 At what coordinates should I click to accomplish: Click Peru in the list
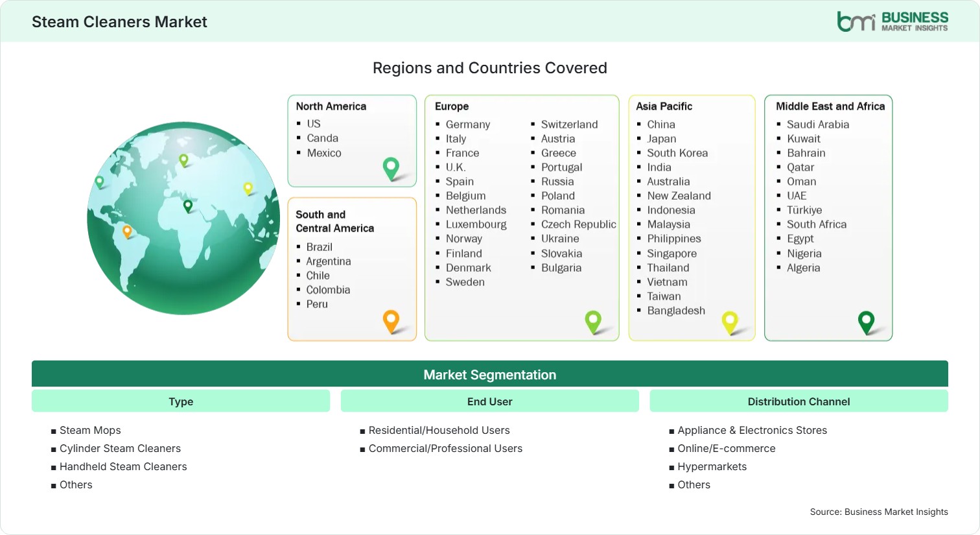point(317,304)
